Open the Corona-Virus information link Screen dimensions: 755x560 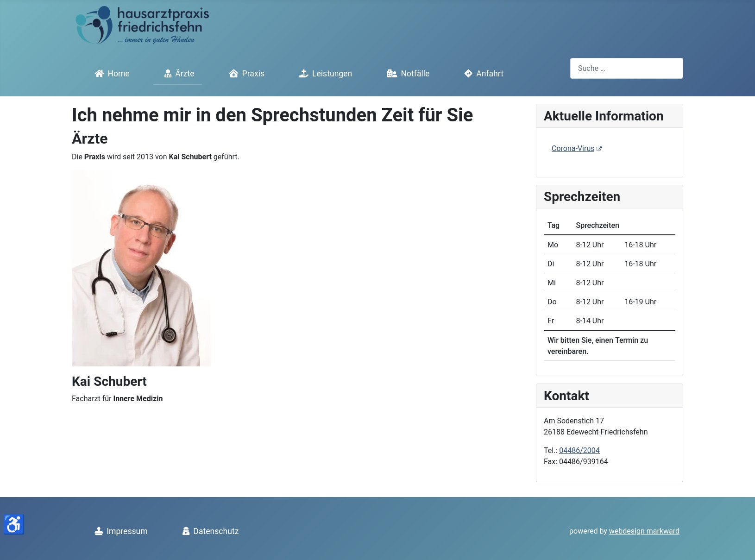tap(573, 149)
